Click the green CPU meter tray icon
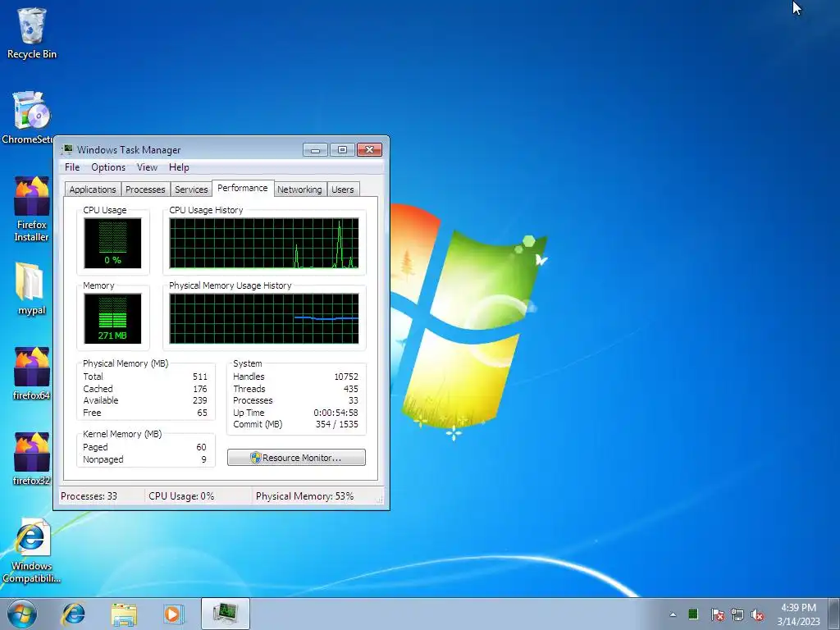 (693, 614)
